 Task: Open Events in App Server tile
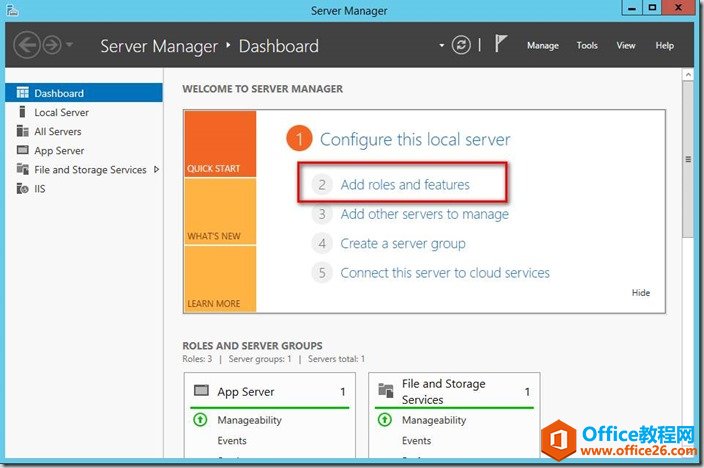232,441
